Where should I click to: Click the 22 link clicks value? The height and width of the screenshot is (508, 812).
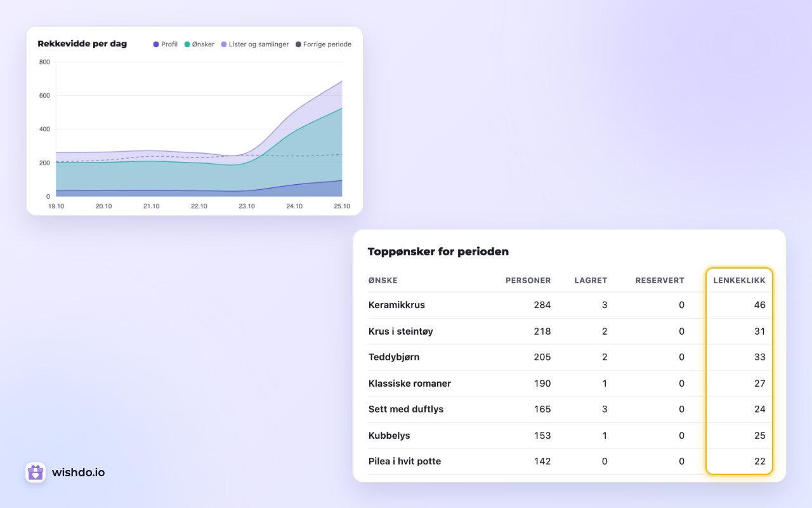click(760, 461)
